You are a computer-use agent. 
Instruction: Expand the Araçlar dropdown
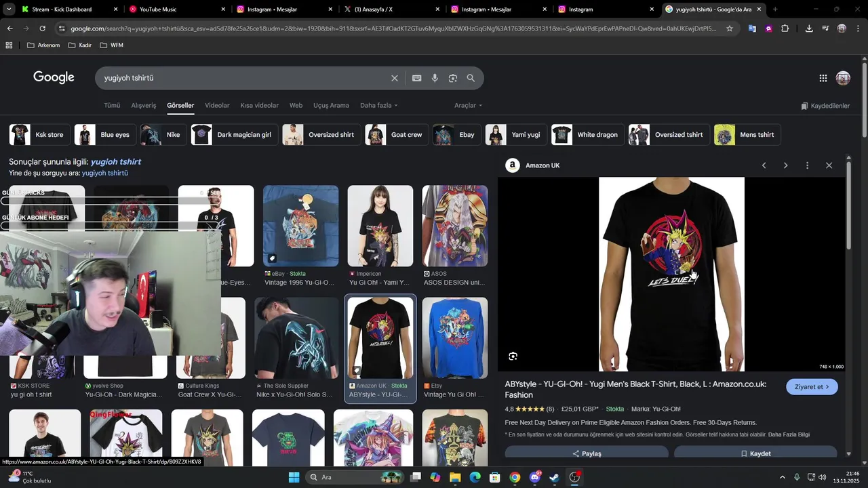tap(469, 106)
